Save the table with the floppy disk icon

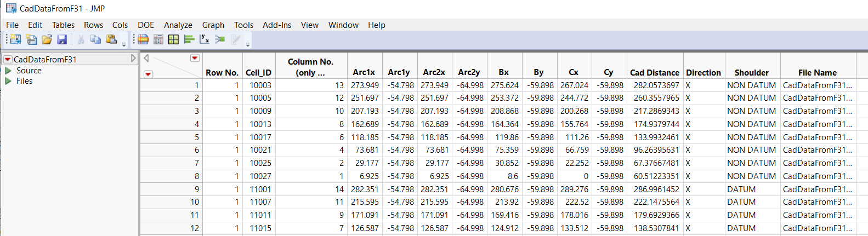pyautogui.click(x=62, y=39)
